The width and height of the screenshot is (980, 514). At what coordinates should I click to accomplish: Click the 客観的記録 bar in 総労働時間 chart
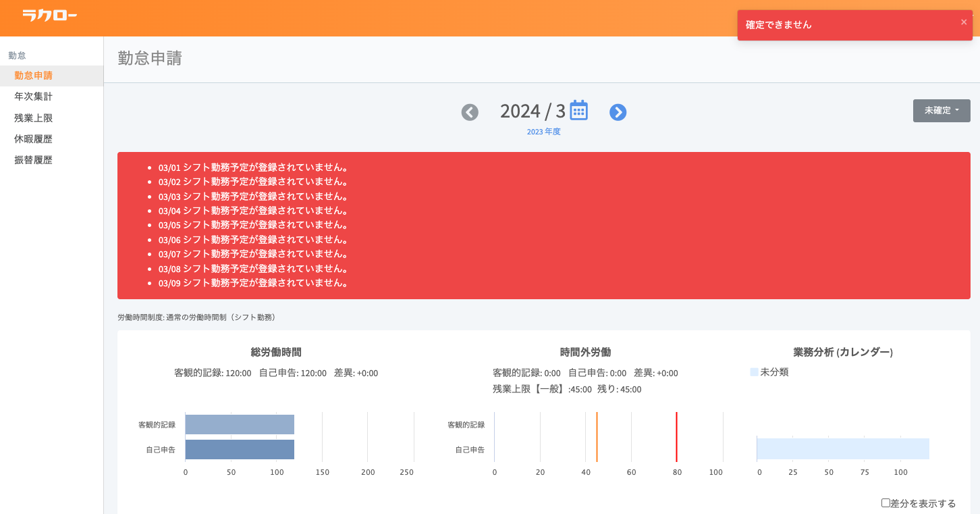click(x=240, y=424)
